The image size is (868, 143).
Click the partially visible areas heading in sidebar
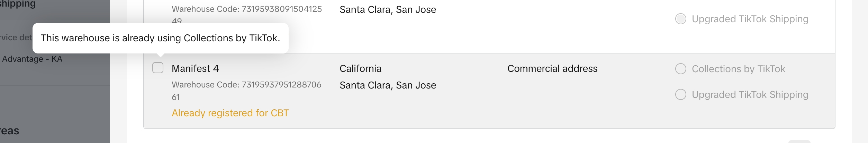pyautogui.click(x=10, y=131)
